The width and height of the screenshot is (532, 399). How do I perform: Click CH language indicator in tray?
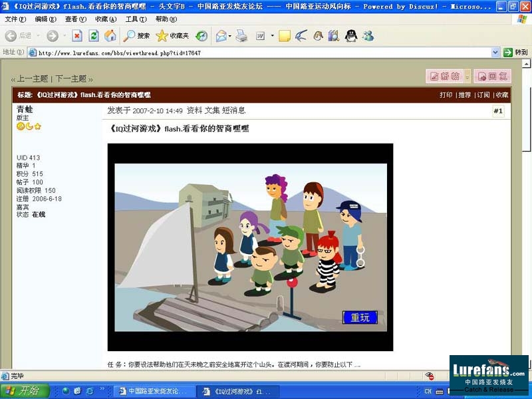(428, 391)
